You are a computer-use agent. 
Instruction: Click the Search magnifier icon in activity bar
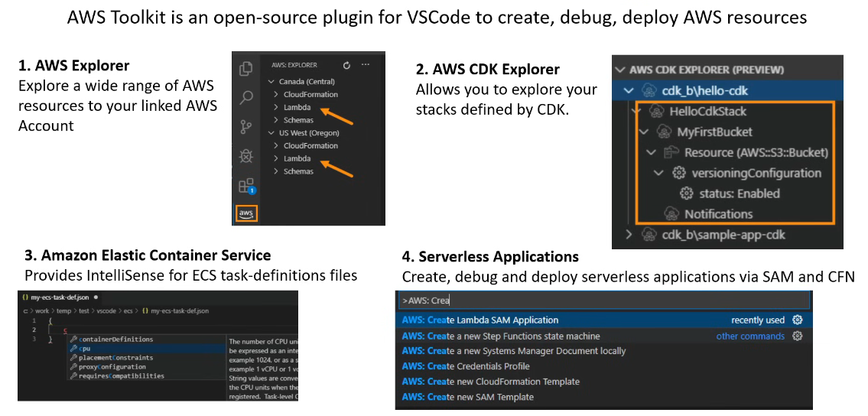246,97
